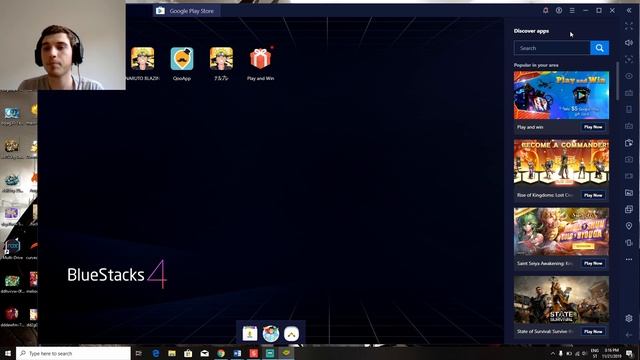Screen dimensions: 640x360
Task: Click Play Now for Saint Seiya Awakening
Action: [593, 263]
